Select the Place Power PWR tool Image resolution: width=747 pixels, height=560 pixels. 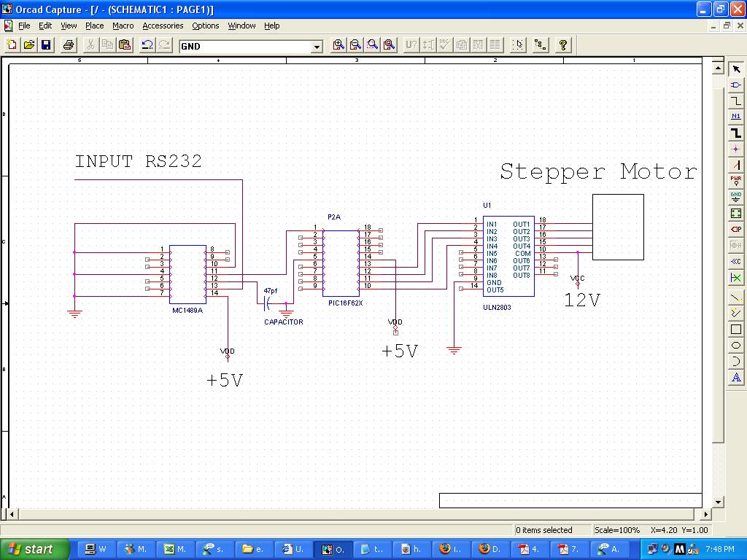click(x=736, y=181)
